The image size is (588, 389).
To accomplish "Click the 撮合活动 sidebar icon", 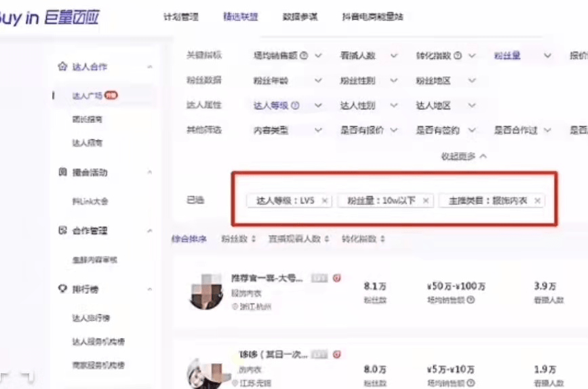I will (62, 172).
